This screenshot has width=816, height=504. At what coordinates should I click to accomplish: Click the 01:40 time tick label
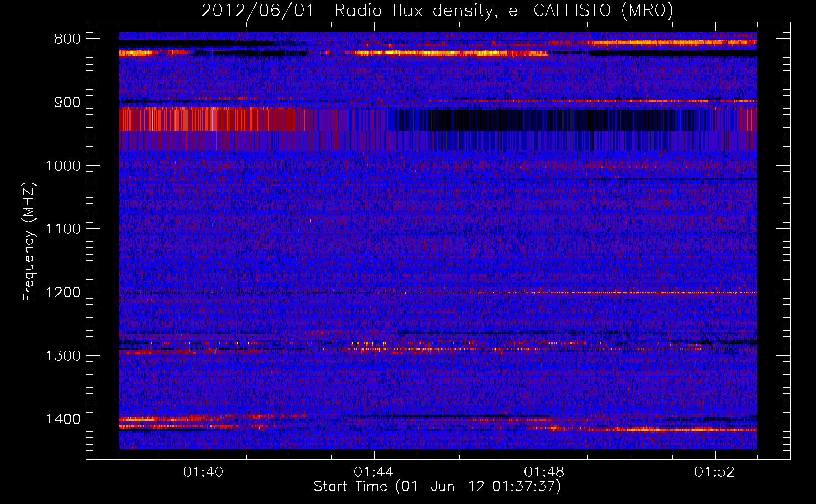[204, 472]
